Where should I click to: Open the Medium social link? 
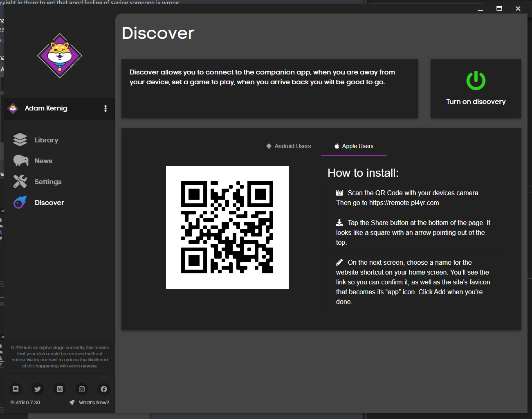pos(60,389)
